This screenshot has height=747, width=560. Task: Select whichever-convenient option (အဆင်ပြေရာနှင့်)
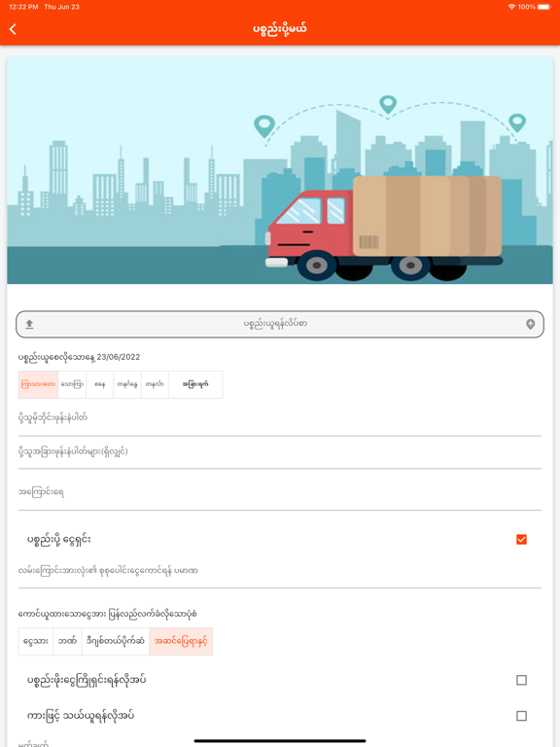[x=181, y=641]
